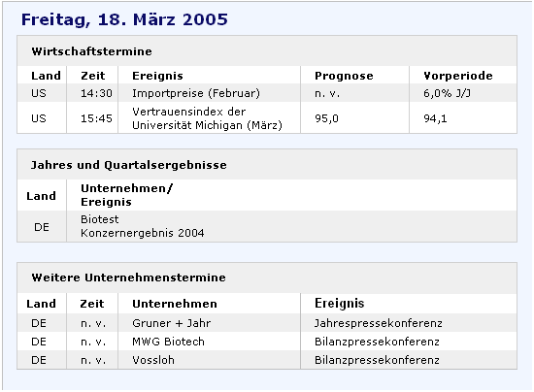Select the Jahres und Quartalsergebnisse header
The image size is (534, 392).
coord(129,165)
